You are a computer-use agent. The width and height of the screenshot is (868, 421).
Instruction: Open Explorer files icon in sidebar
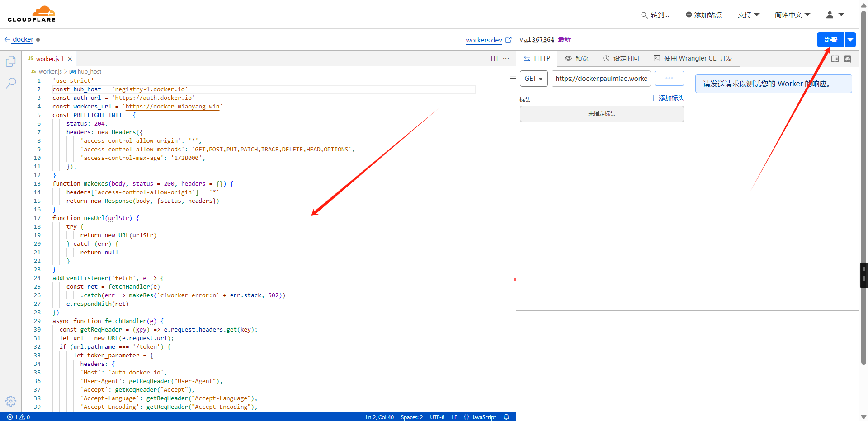click(x=11, y=61)
